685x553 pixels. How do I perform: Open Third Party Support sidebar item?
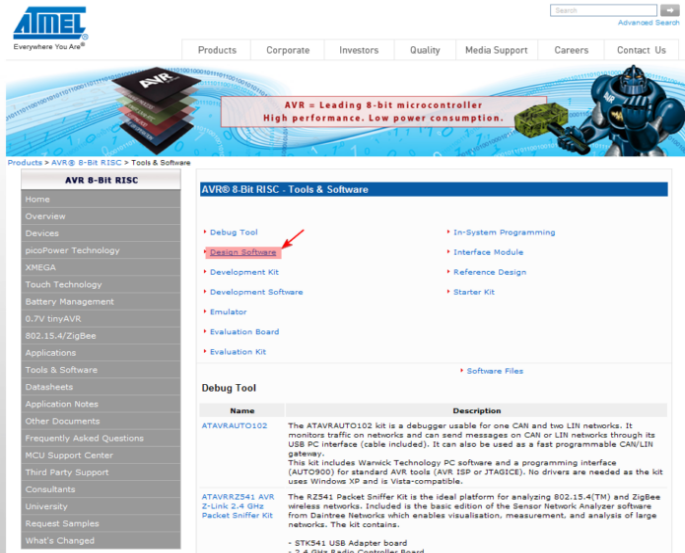click(x=100, y=472)
